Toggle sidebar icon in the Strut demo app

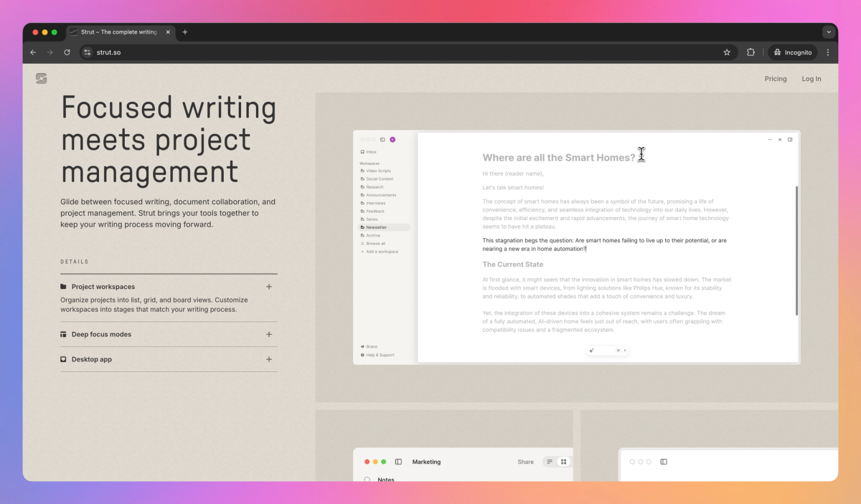[382, 140]
